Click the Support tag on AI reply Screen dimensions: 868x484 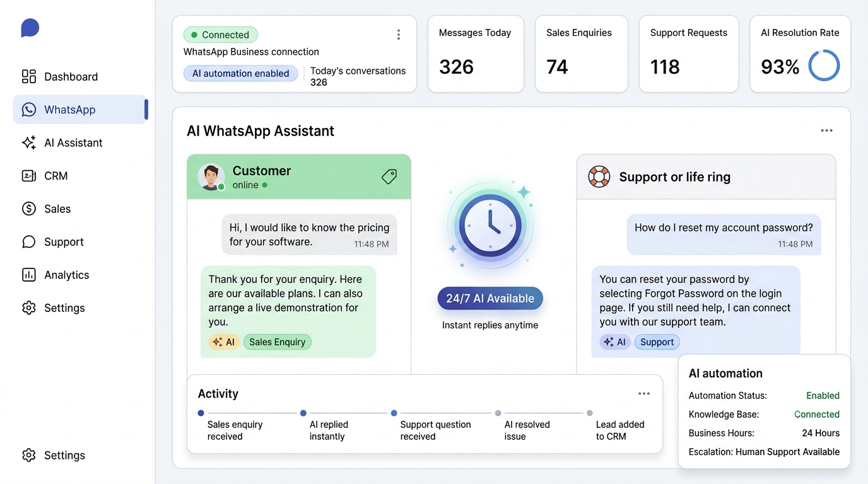(657, 342)
